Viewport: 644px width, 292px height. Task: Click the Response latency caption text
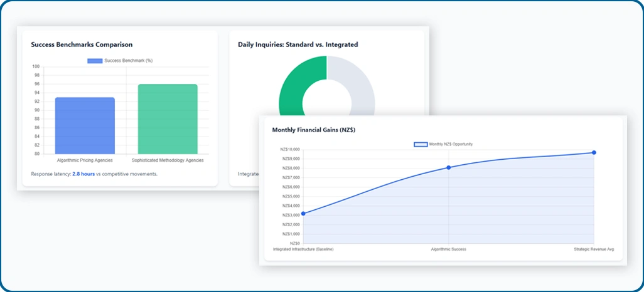(x=94, y=174)
